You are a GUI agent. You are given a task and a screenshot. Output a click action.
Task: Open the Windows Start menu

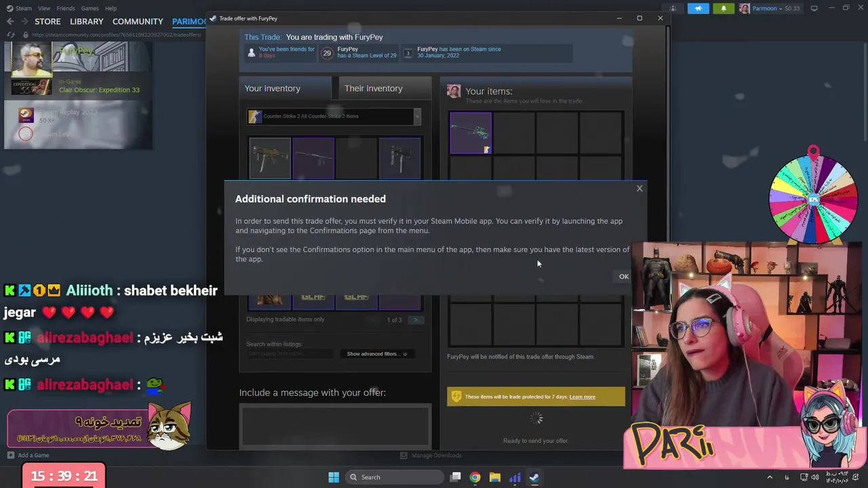(334, 477)
